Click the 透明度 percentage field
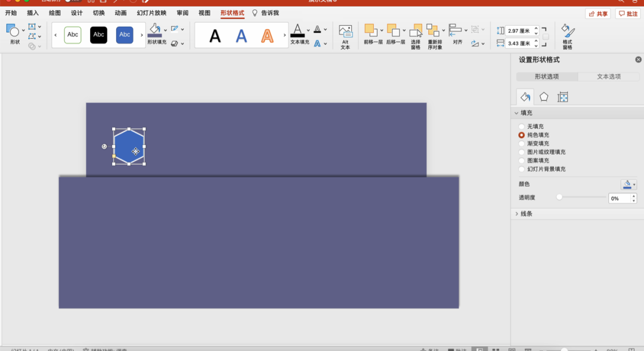Image resolution: width=644 pixels, height=351 pixels. pyautogui.click(x=620, y=199)
